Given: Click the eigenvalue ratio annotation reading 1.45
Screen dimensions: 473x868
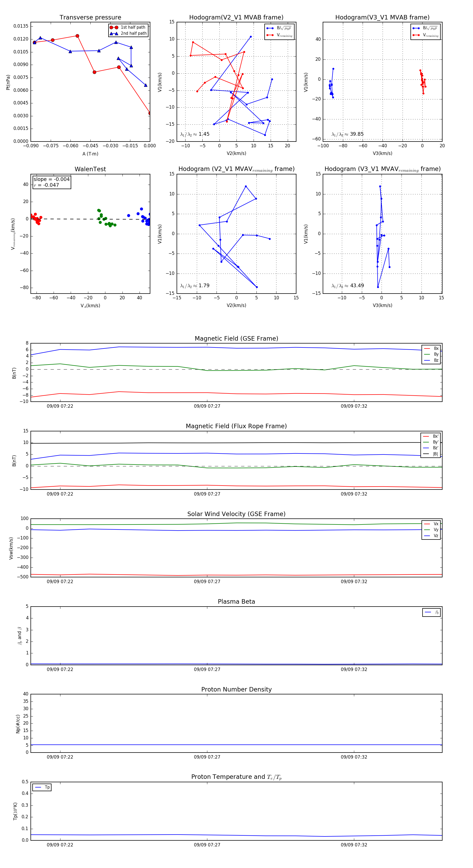Looking at the screenshot, I should [x=194, y=134].
